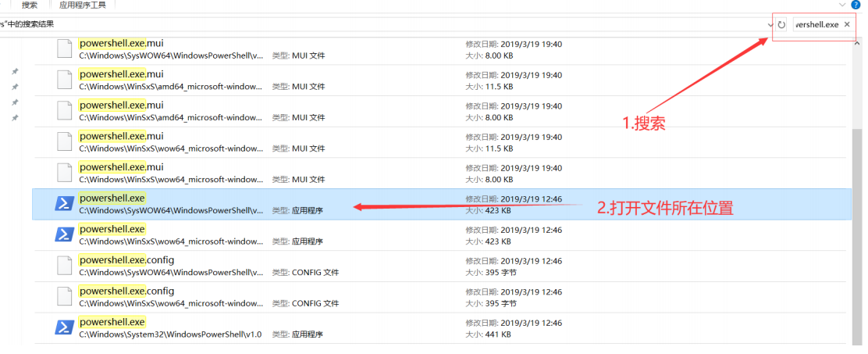
Task: Click the PowerShell icon of the System32 powershell.exe
Action: click(65, 328)
